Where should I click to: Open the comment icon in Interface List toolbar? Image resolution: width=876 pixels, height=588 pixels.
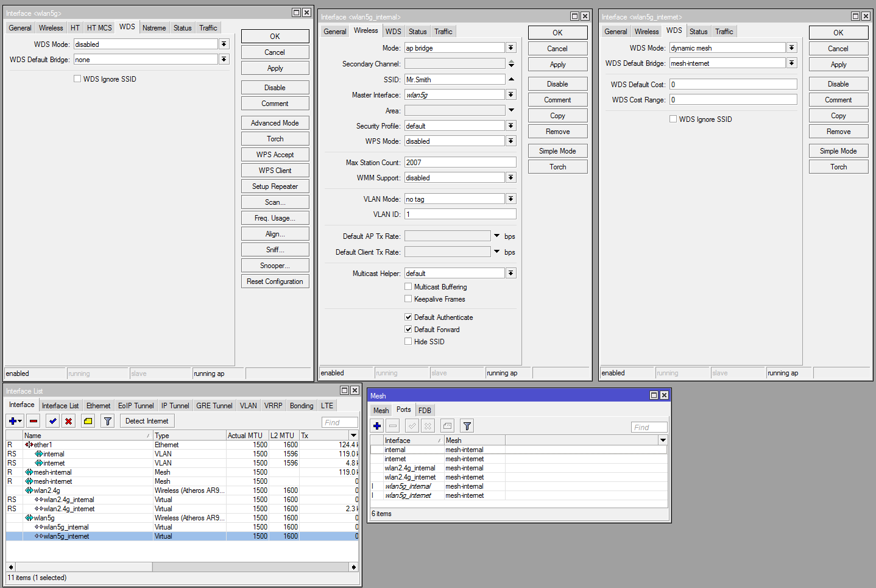click(x=87, y=420)
